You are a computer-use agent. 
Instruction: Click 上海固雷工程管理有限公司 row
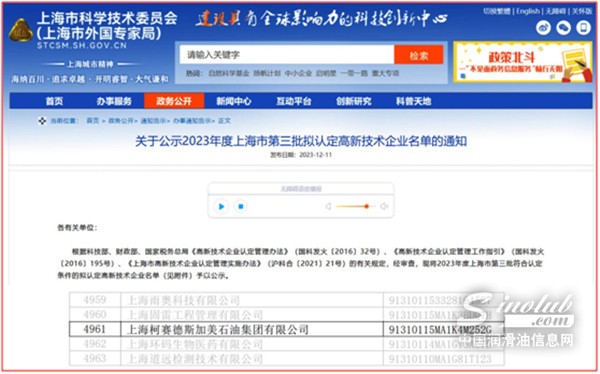(194, 315)
